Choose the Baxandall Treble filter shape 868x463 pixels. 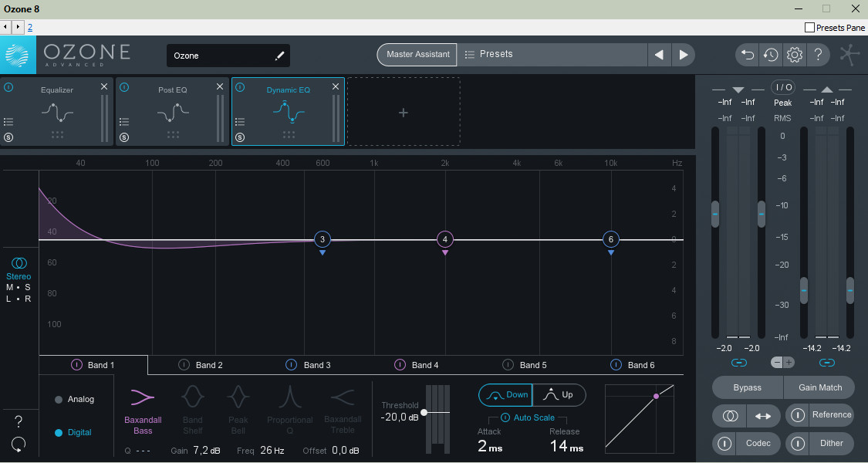343,411
